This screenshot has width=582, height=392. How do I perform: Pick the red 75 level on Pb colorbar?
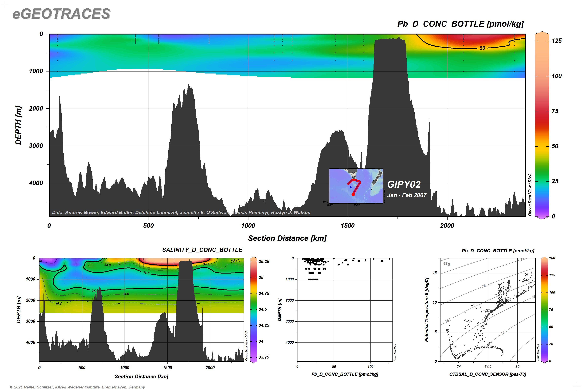tap(542, 111)
